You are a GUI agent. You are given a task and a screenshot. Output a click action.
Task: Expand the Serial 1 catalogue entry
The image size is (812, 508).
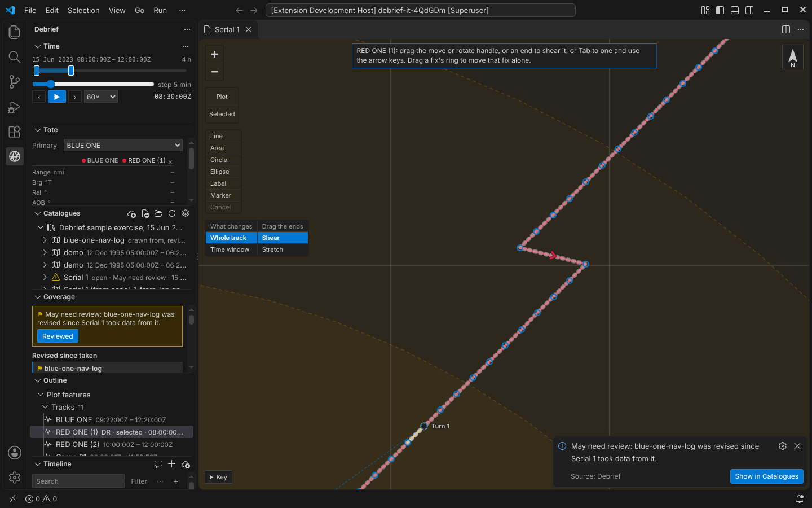coord(45,278)
